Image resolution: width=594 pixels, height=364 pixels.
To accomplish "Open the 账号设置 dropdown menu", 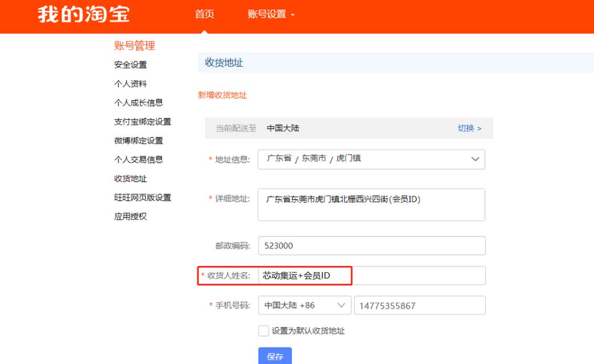I will [x=270, y=14].
